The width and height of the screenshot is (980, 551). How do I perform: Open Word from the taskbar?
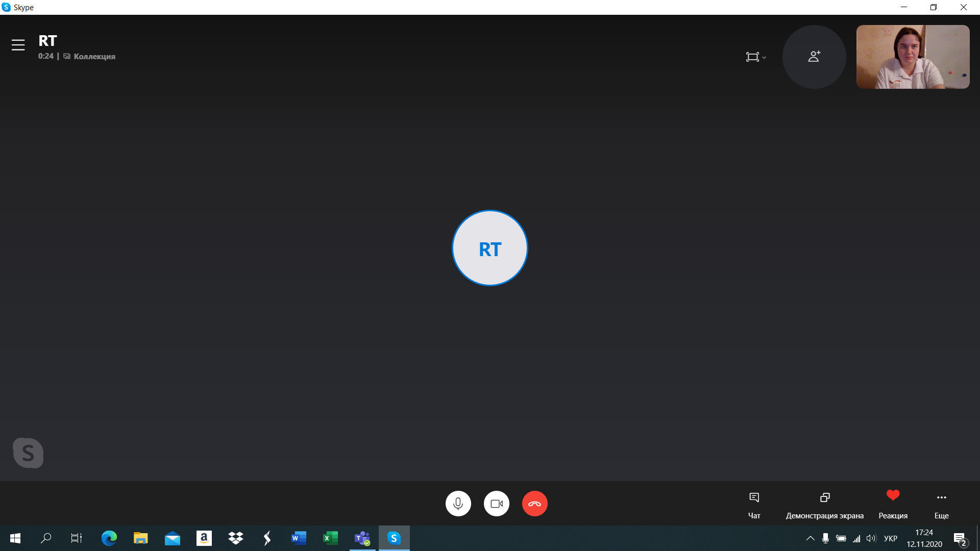point(299,538)
